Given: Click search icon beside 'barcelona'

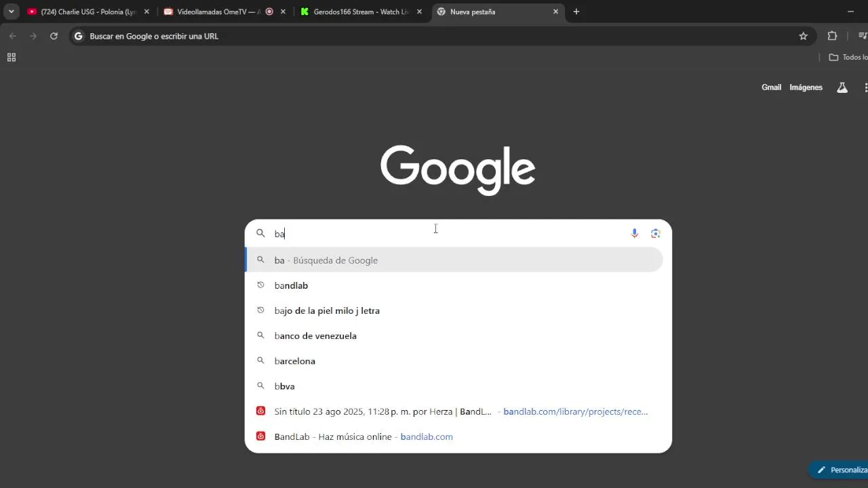Looking at the screenshot, I should (260, 361).
